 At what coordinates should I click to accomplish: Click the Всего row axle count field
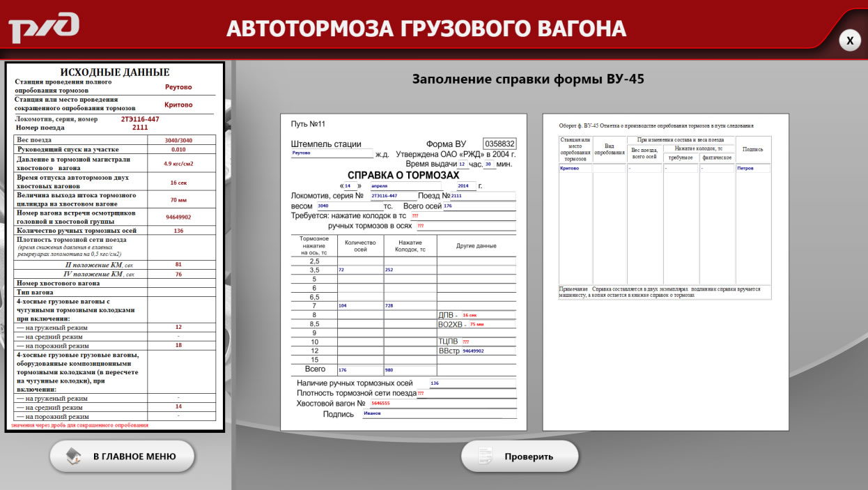[360, 370]
